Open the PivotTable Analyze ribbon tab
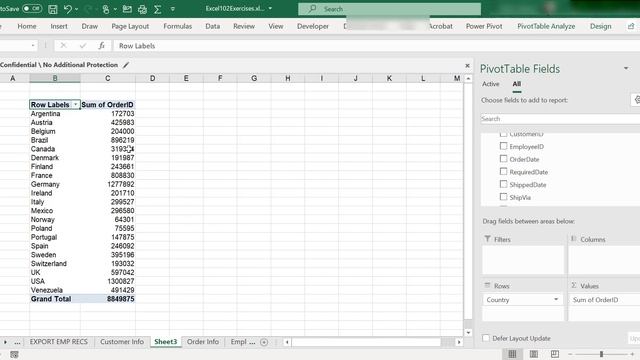The width and height of the screenshot is (640, 360). [546, 26]
